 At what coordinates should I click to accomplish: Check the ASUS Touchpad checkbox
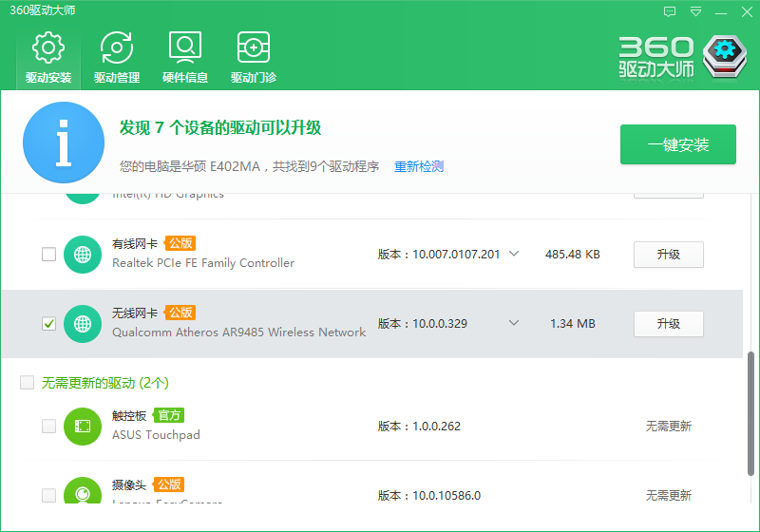tap(49, 426)
